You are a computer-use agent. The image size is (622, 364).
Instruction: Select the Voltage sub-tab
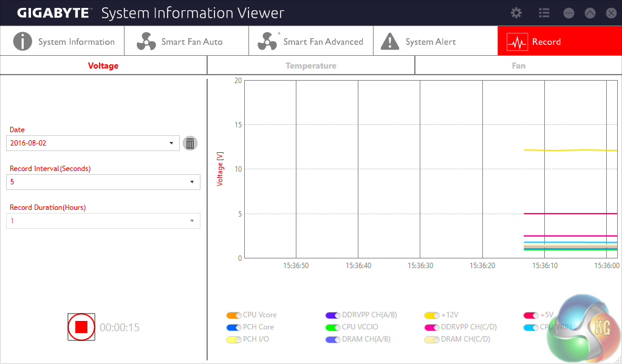pos(103,66)
